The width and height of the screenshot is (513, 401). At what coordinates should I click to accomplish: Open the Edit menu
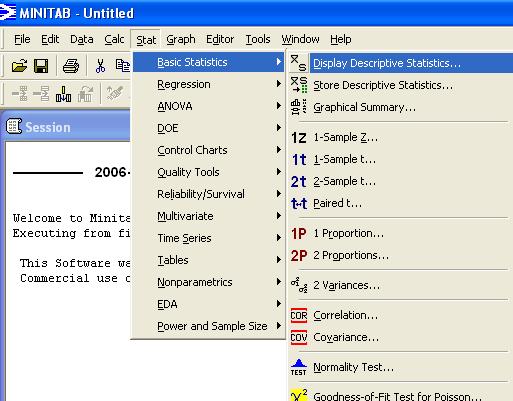(50, 39)
